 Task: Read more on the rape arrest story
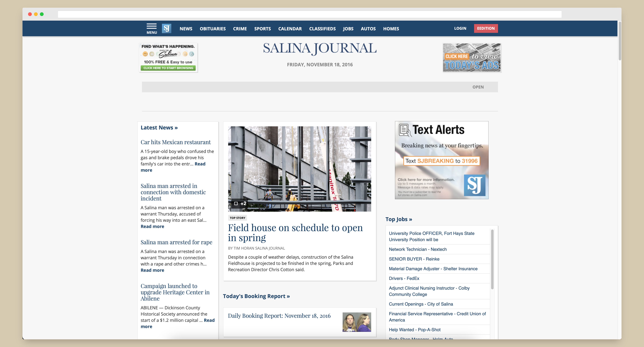[x=152, y=270]
